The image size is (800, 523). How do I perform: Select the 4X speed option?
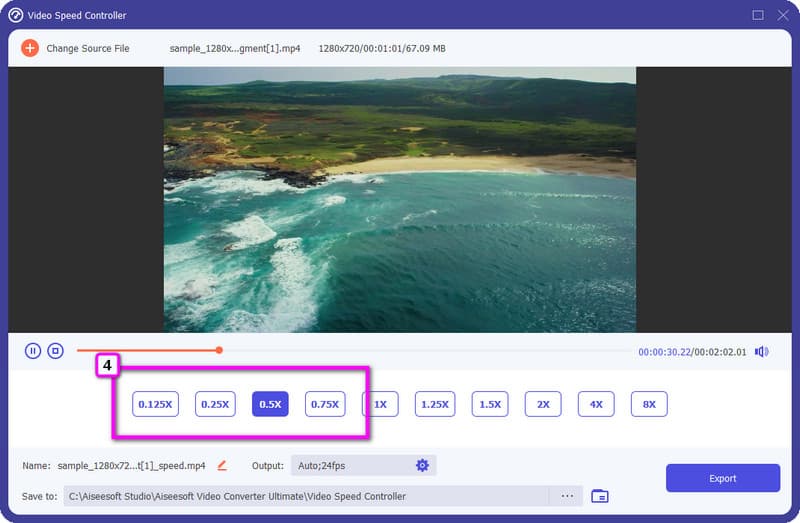[596, 404]
